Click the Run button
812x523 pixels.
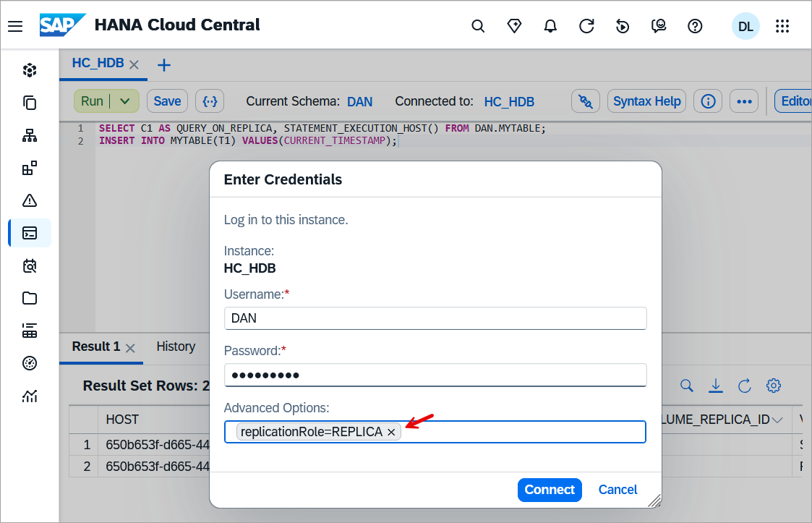(x=92, y=101)
